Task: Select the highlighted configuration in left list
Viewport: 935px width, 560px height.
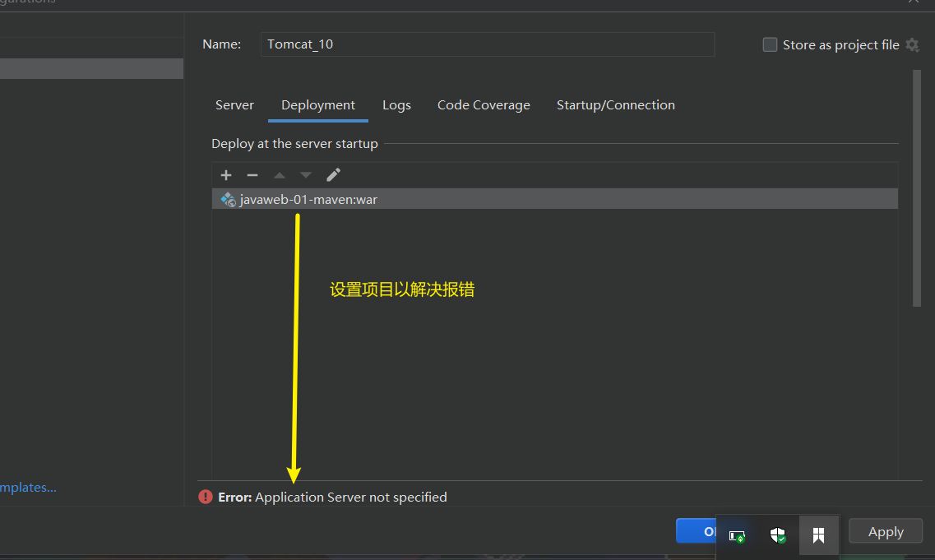Action: [91, 68]
